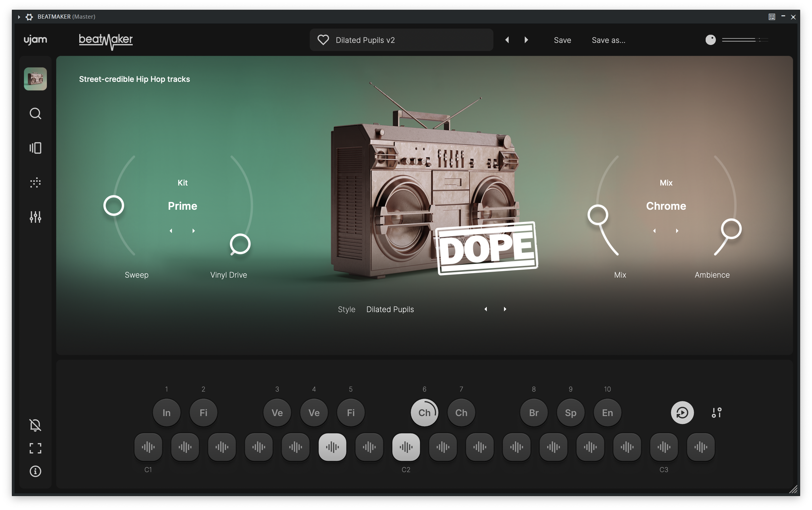
Task: Hit the last instrument pad after C3
Action: pyautogui.click(x=701, y=447)
